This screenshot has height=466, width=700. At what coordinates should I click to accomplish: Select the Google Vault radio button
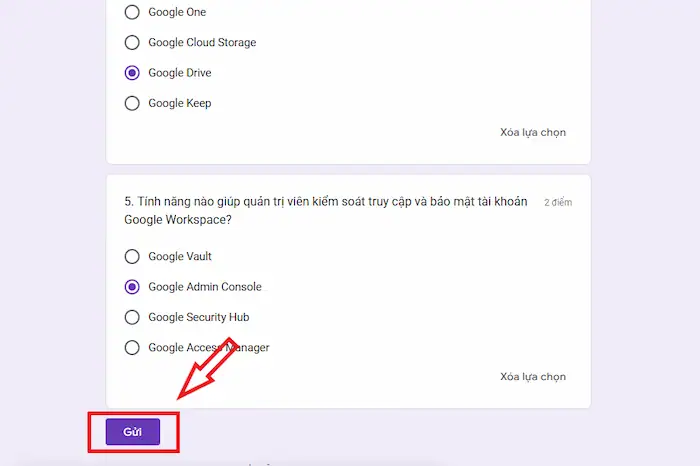(x=132, y=257)
